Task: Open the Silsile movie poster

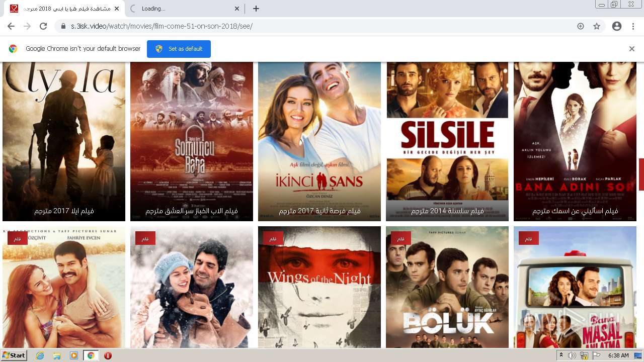Action: (447, 141)
